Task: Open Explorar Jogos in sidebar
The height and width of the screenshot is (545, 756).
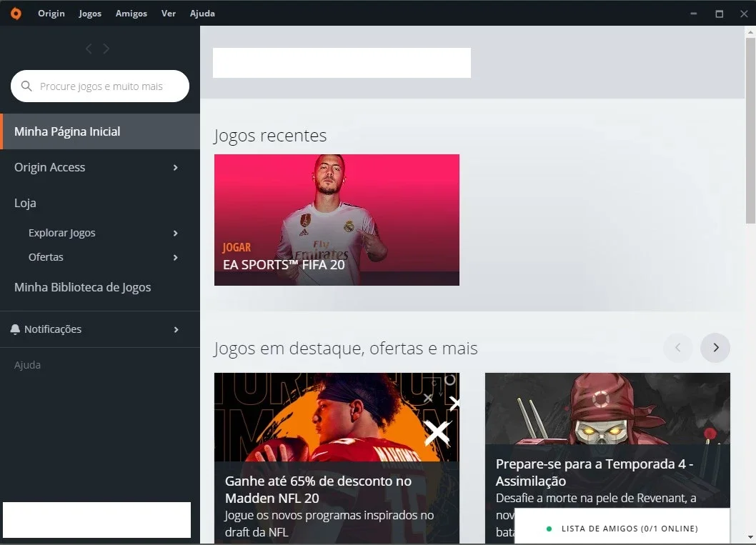Action: [61, 233]
